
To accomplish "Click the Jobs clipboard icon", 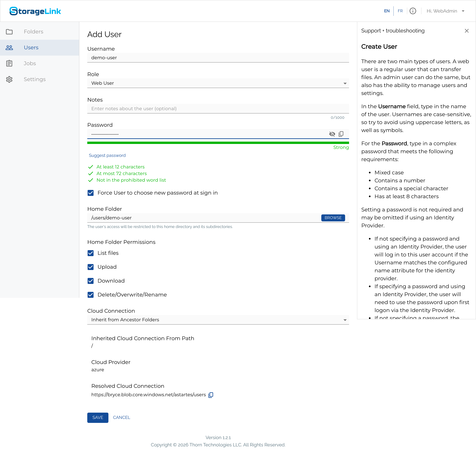I will (x=9, y=63).
